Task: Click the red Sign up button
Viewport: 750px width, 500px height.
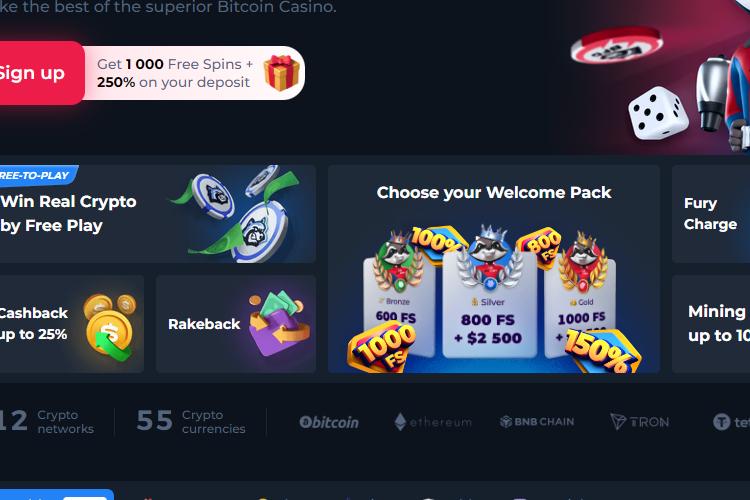Action: (41, 73)
